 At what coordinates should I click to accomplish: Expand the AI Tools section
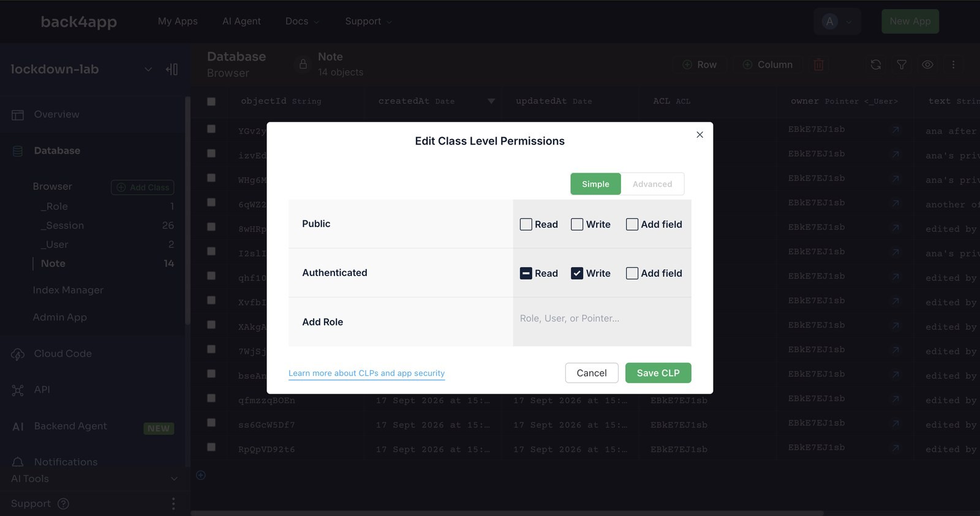[x=174, y=479]
